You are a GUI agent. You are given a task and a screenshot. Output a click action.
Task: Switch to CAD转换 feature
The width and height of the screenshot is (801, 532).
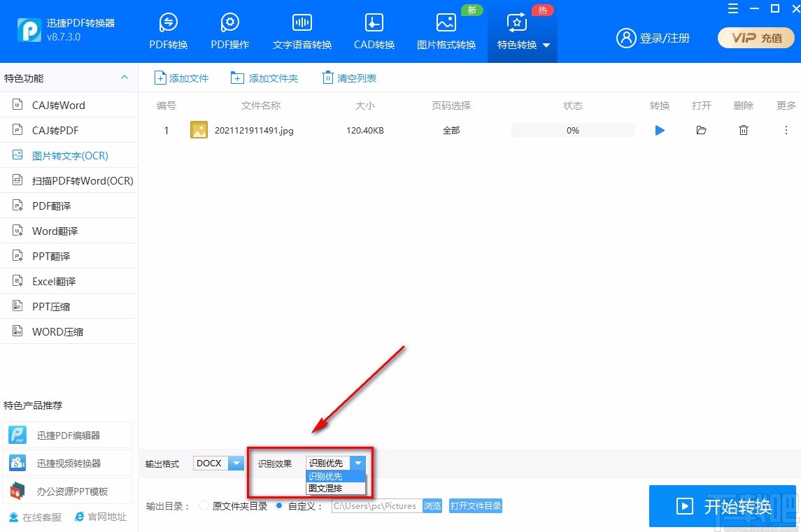click(x=374, y=31)
